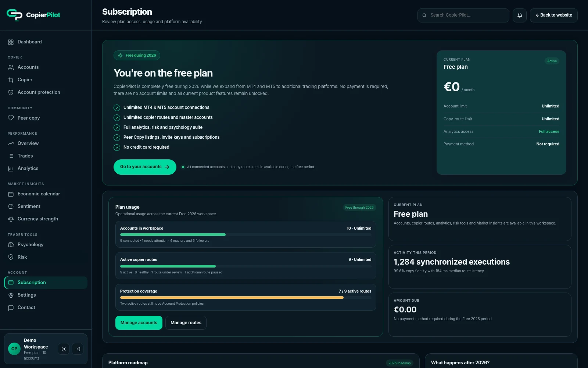Go to the Copier section
588x368 pixels.
46,80
